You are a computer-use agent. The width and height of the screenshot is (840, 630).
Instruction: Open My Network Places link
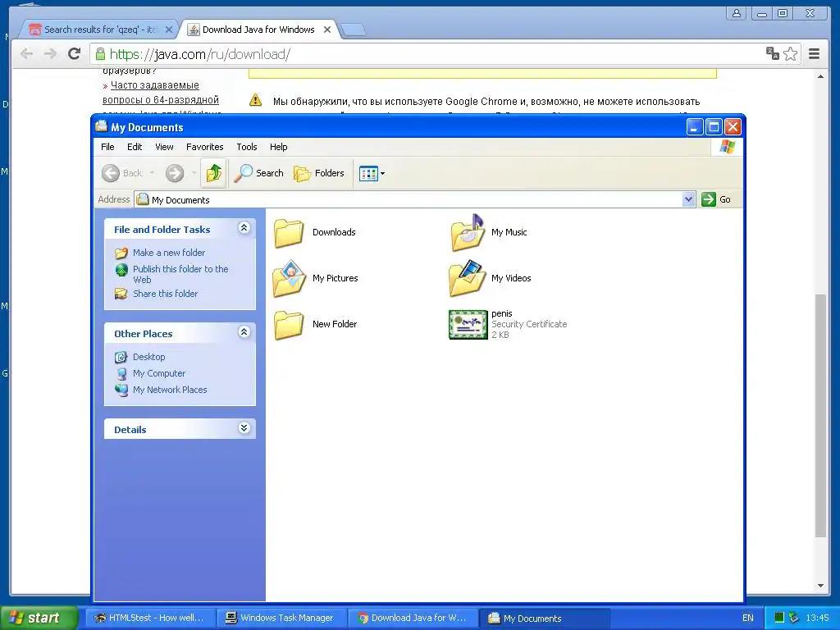(x=170, y=390)
